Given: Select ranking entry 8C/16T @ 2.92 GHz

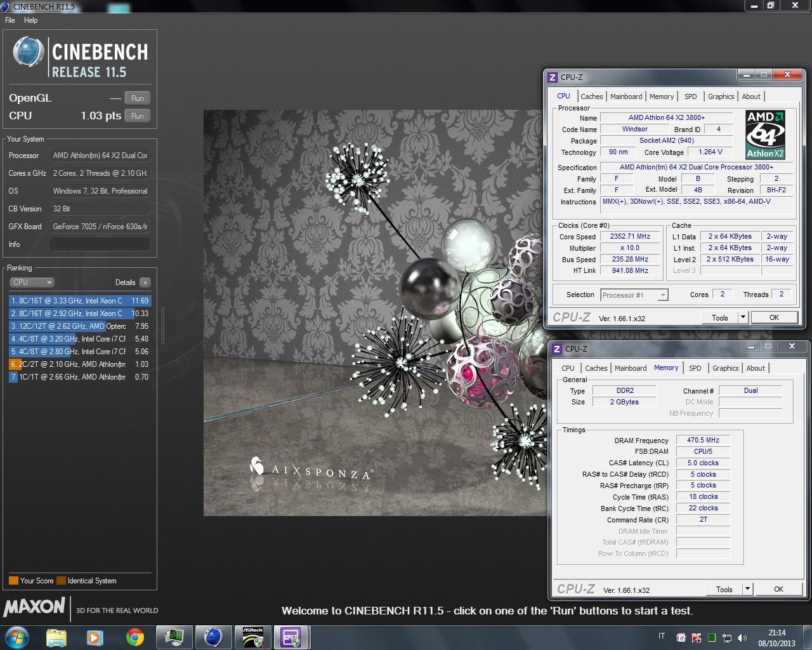Looking at the screenshot, I should pos(80,314).
